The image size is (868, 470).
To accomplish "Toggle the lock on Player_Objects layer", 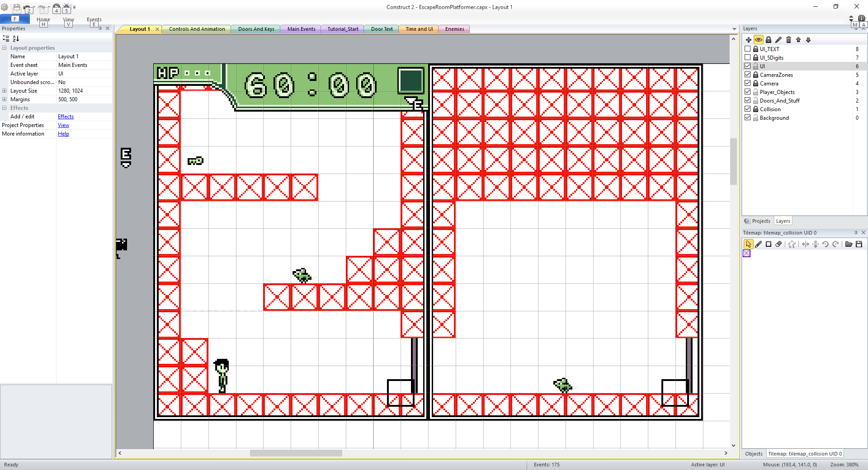I will coord(755,92).
